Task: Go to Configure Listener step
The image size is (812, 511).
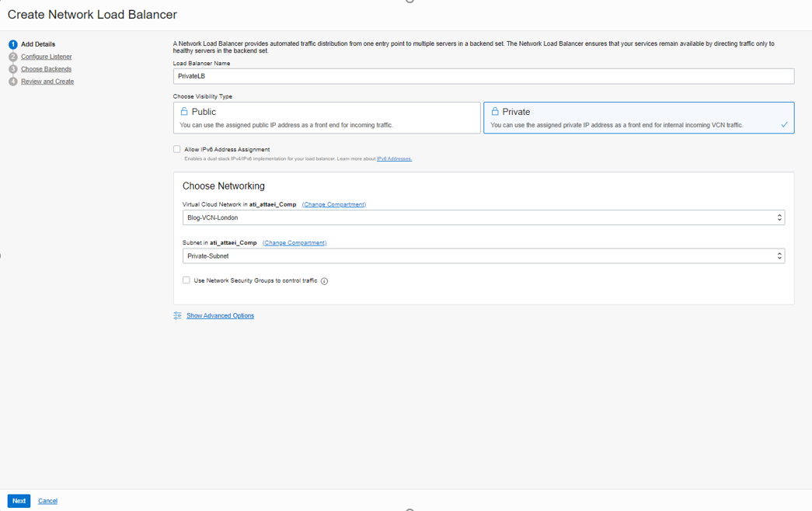Action: (x=47, y=57)
